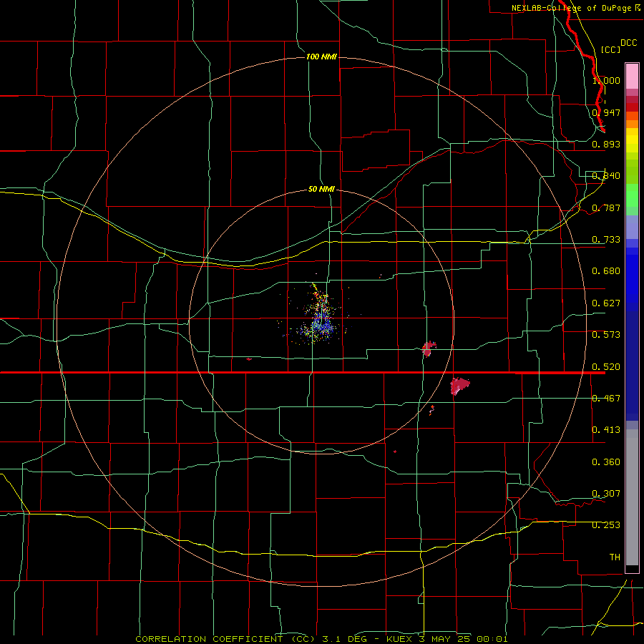
Task: Click the 0.467 scale value
Action: pyautogui.click(x=606, y=399)
